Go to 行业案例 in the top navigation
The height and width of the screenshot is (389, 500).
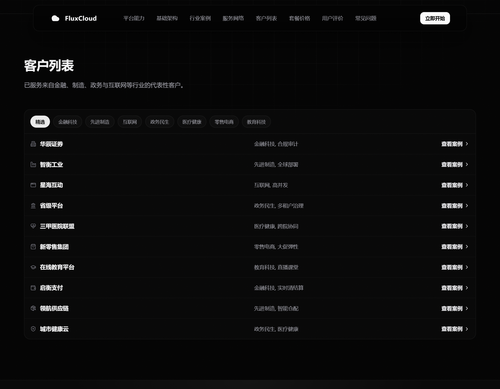pos(200,18)
